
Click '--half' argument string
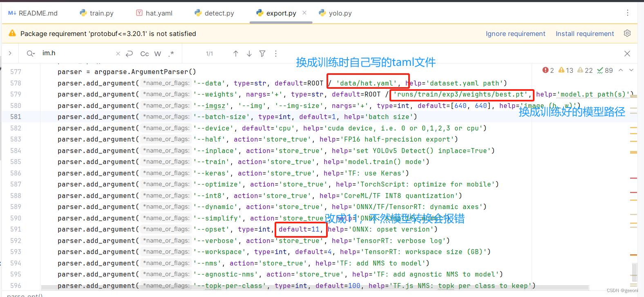[x=209, y=139]
